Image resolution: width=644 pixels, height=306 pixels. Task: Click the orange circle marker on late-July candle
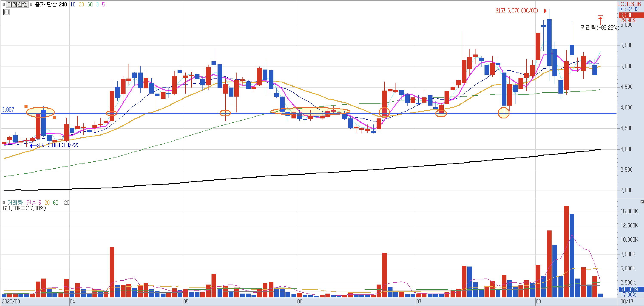(503, 113)
